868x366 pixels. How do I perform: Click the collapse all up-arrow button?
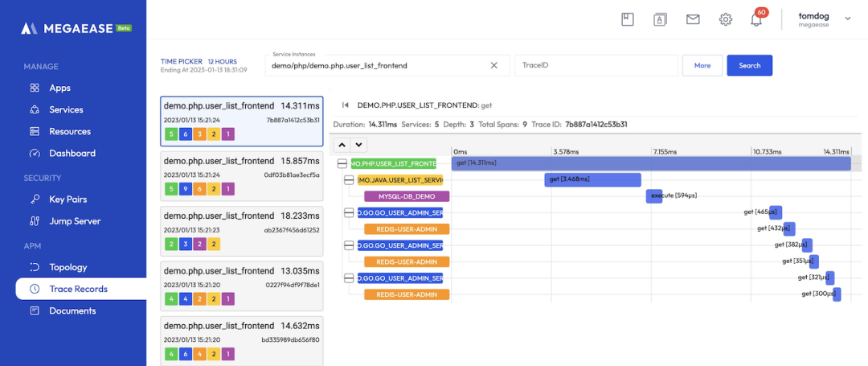point(342,145)
